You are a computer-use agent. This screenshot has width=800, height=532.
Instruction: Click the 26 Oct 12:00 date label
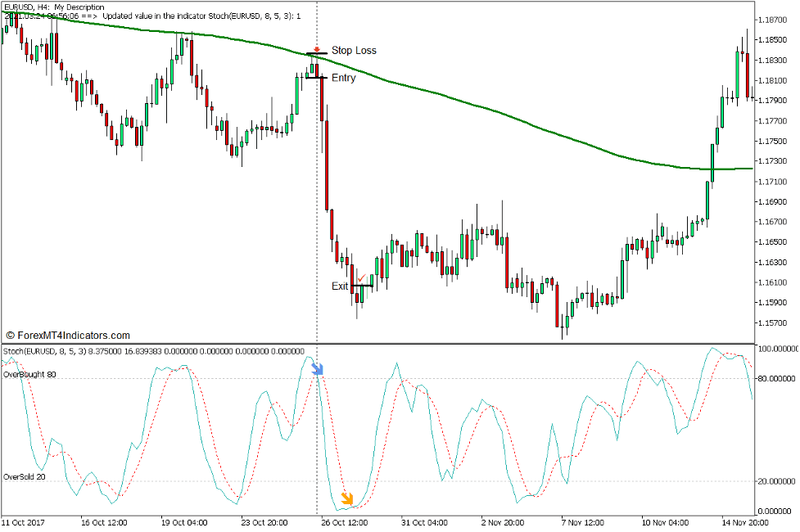click(344, 521)
